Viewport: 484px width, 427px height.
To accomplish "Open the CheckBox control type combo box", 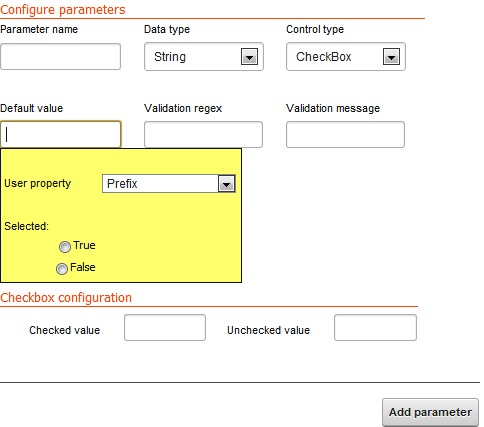I will pos(346,57).
